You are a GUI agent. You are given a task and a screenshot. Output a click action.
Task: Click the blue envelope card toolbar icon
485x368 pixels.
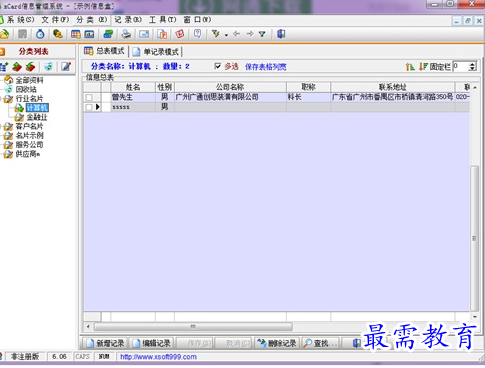[x=144, y=34]
